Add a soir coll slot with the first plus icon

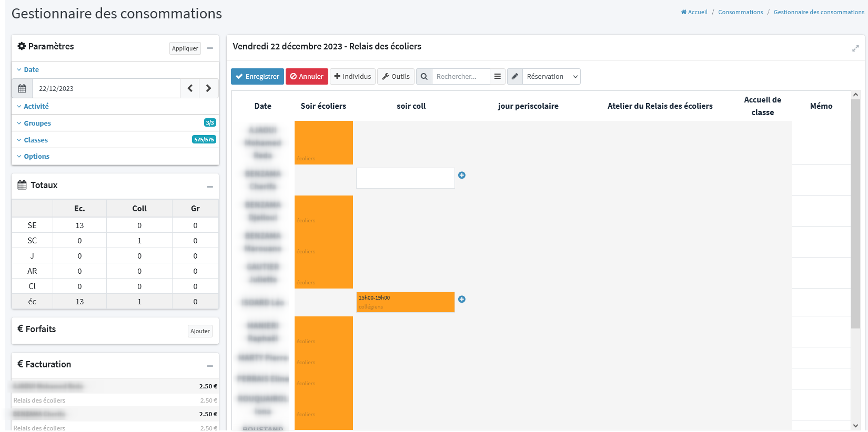pyautogui.click(x=462, y=176)
